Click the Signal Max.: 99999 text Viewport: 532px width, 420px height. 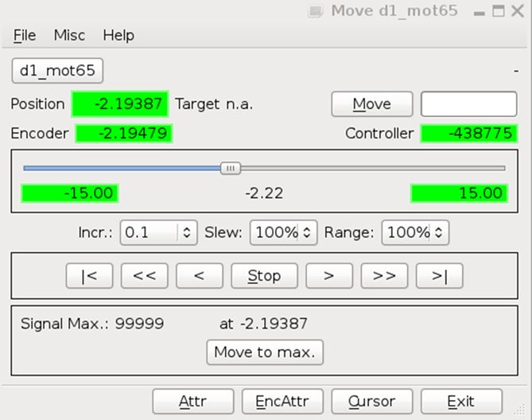pos(92,324)
